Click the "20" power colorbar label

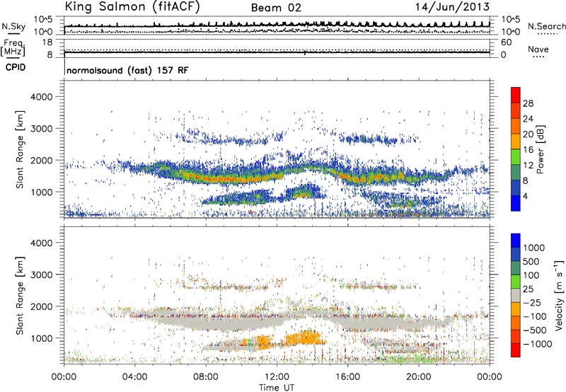[528, 134]
